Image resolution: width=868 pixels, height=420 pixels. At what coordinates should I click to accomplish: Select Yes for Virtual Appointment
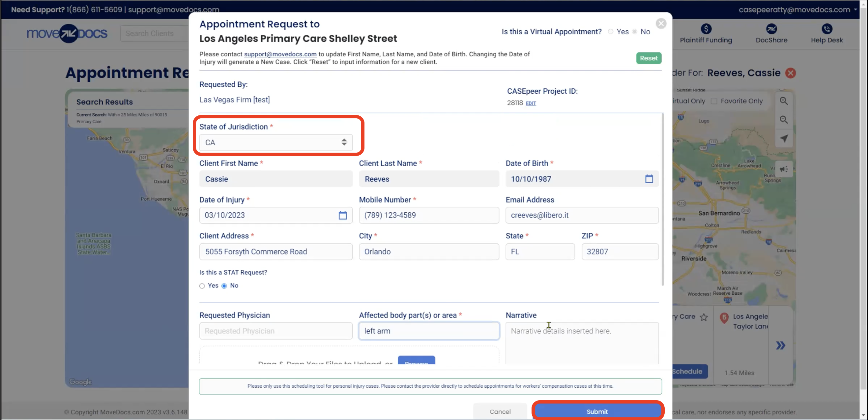pyautogui.click(x=610, y=31)
